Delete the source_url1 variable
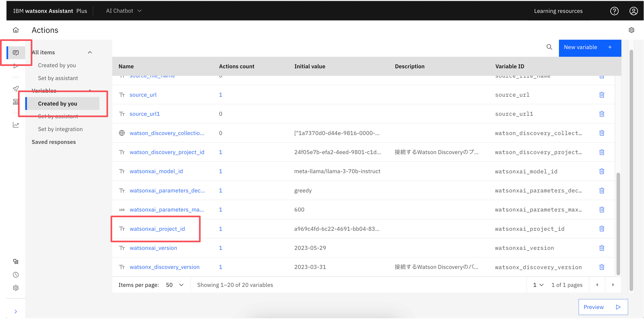Viewport: 644px width, 319px height. point(601,114)
